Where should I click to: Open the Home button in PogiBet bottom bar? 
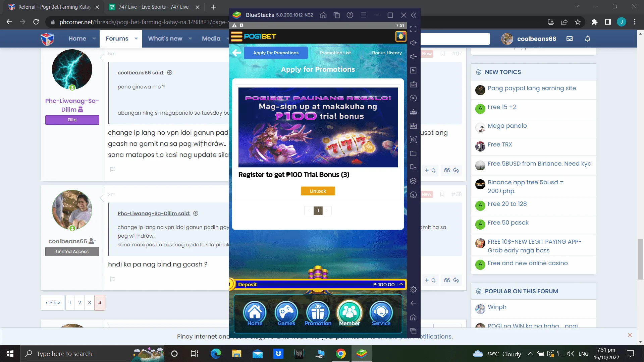pos(255,314)
